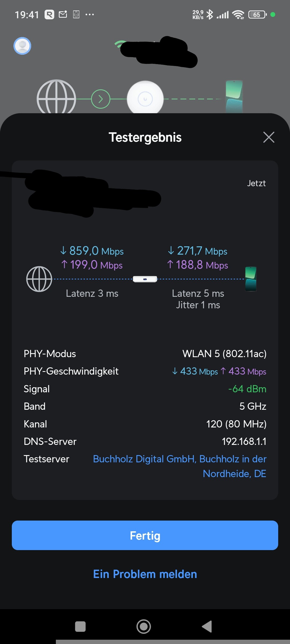Tap the blue Fertig button
Screen dimensions: 290x644
[145, 535]
